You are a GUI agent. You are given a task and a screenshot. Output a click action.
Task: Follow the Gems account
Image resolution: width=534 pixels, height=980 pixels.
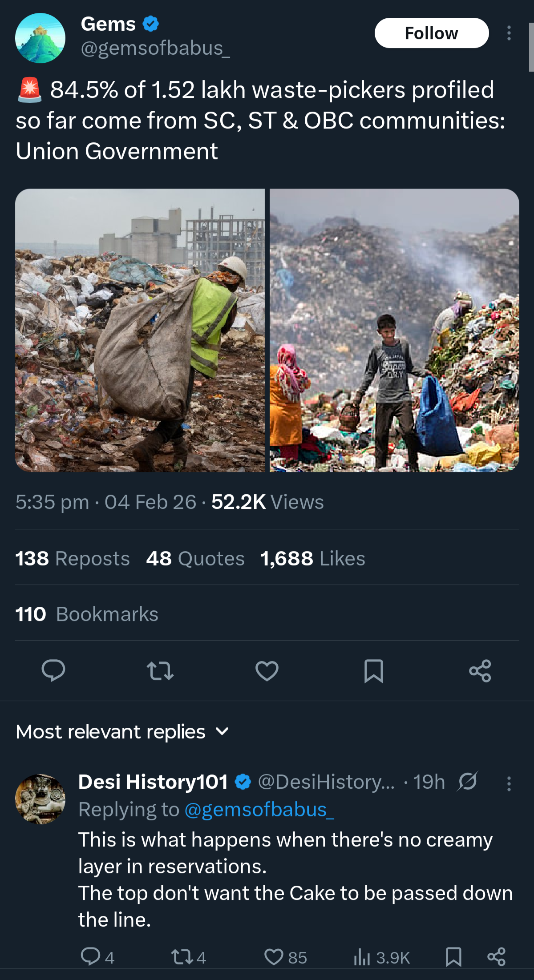point(431,33)
